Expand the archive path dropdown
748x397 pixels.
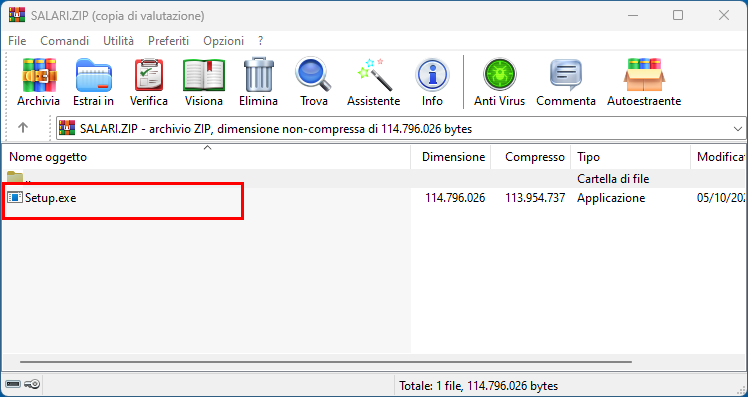[738, 129]
